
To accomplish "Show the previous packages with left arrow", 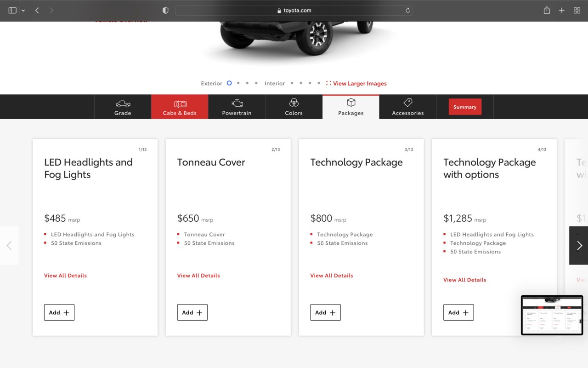I will [9, 245].
